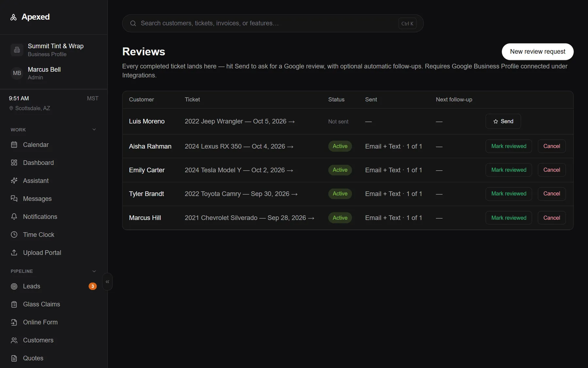Click the MB user avatar
This screenshot has height=368, width=588.
point(17,73)
